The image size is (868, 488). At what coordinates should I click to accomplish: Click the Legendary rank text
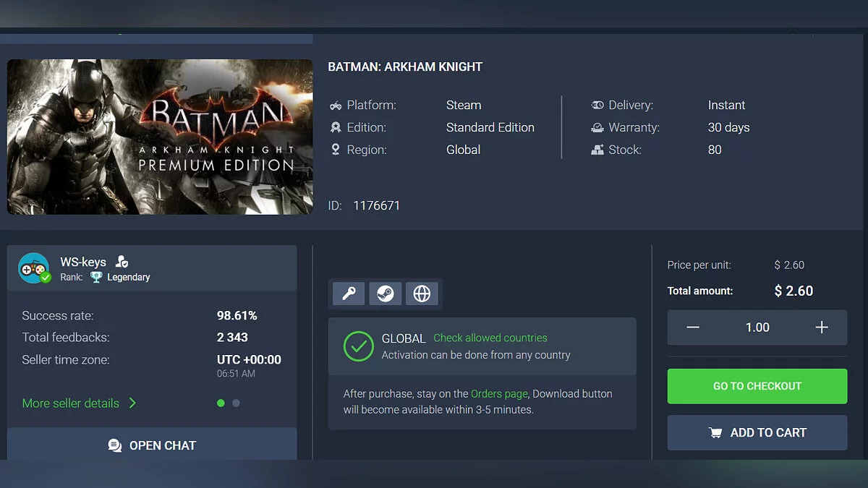(x=129, y=277)
